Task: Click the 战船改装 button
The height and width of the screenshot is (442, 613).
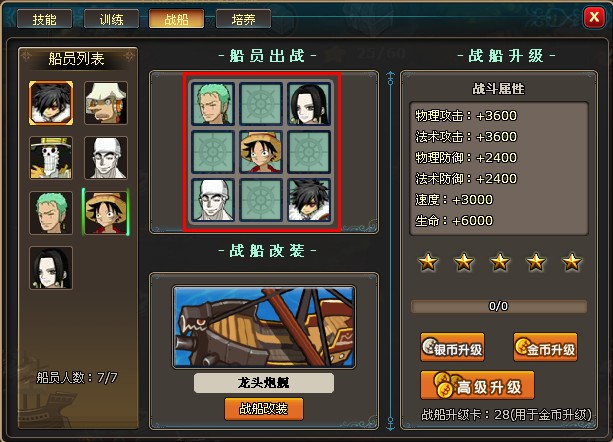Action: [264, 409]
